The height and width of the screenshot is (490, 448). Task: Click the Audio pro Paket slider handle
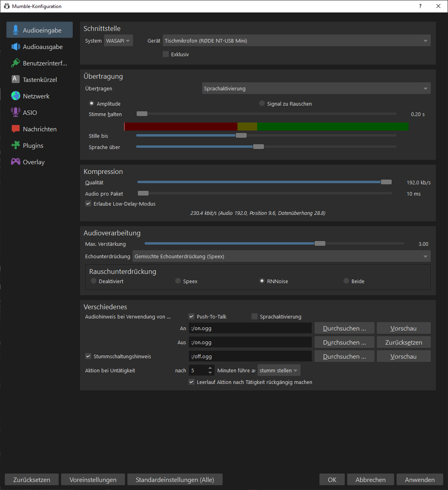pyautogui.click(x=143, y=193)
